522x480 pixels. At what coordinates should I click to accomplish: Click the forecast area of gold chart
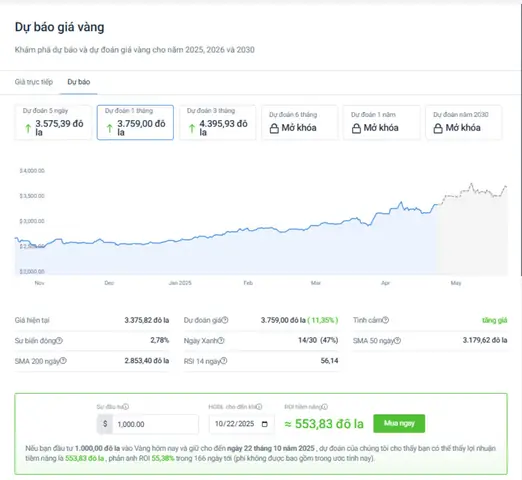pyautogui.click(x=472, y=233)
